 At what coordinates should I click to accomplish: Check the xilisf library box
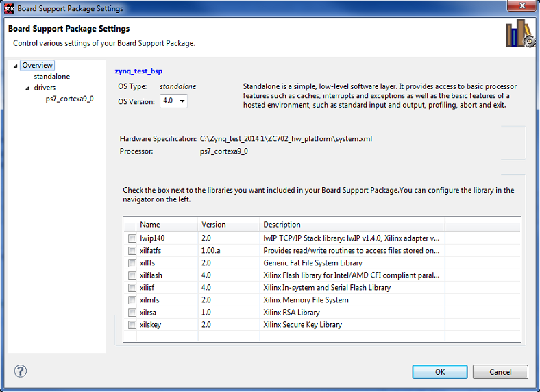[132, 288]
